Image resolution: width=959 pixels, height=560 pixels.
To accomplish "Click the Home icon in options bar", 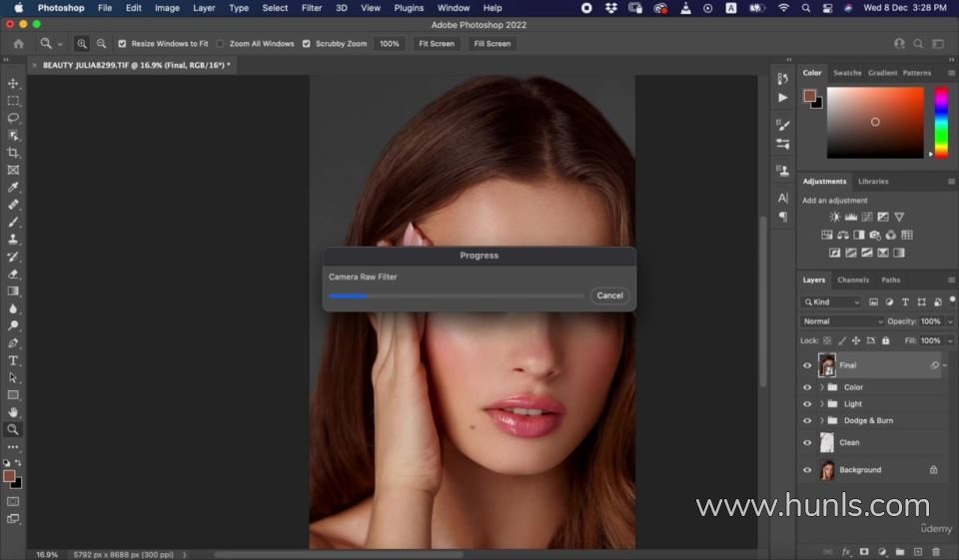I will pos(18,44).
